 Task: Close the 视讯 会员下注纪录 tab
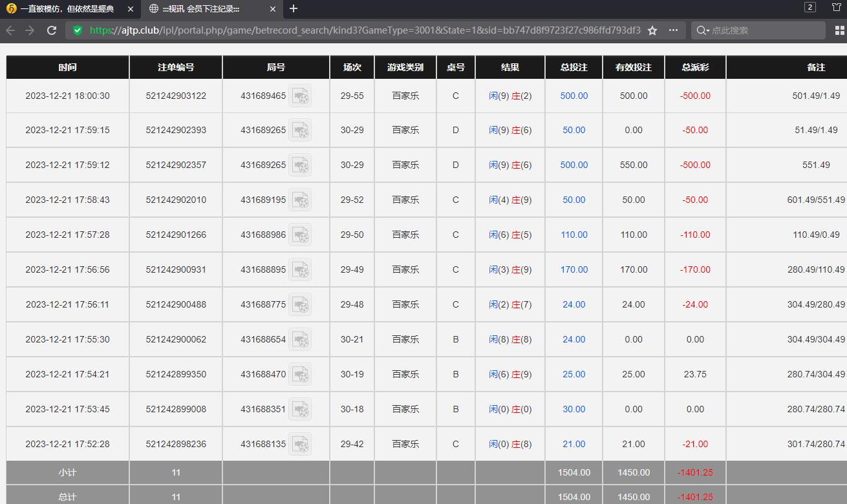pos(272,9)
